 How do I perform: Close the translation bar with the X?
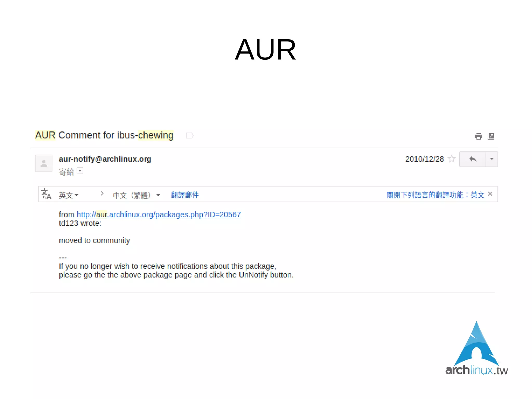click(490, 194)
